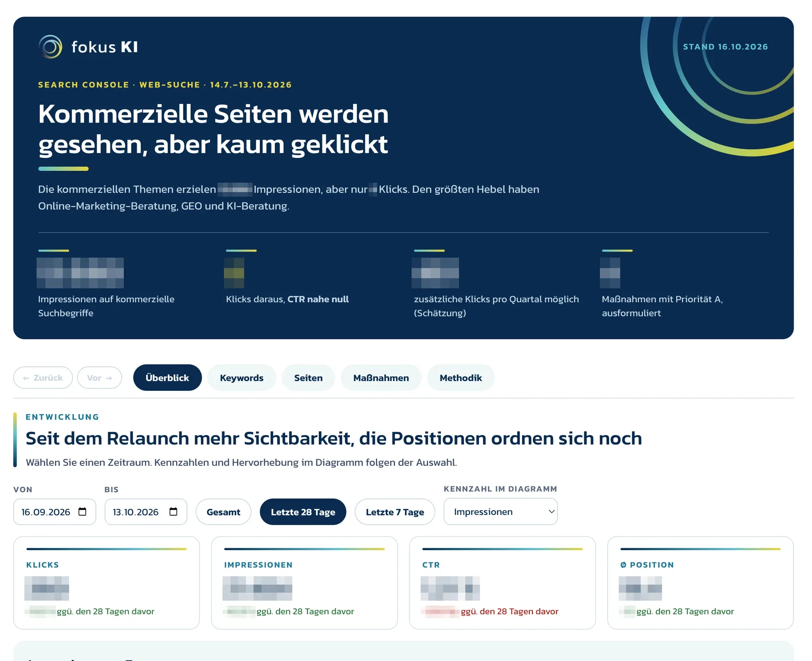
Task: Open the calendar picker in the VON date field
Action: [82, 512]
